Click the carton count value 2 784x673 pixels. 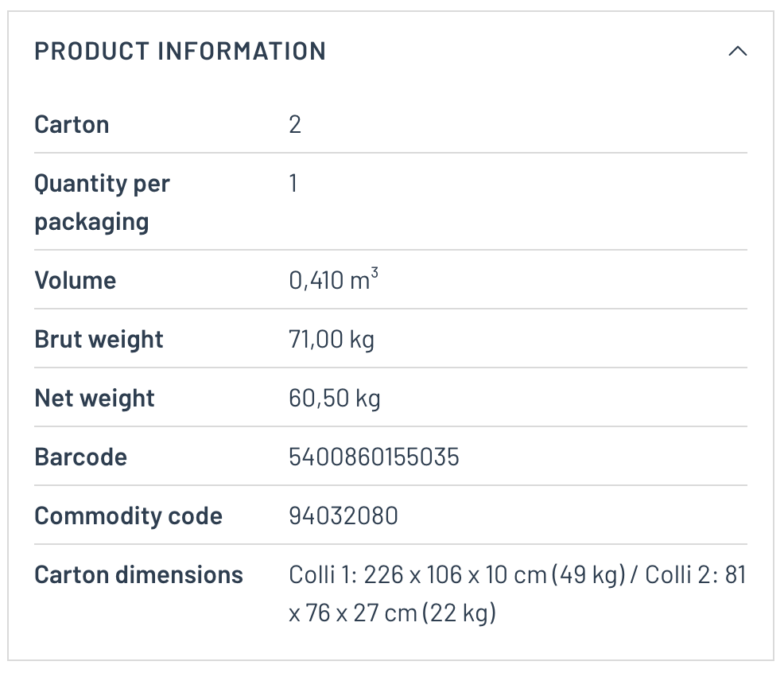pyautogui.click(x=295, y=125)
